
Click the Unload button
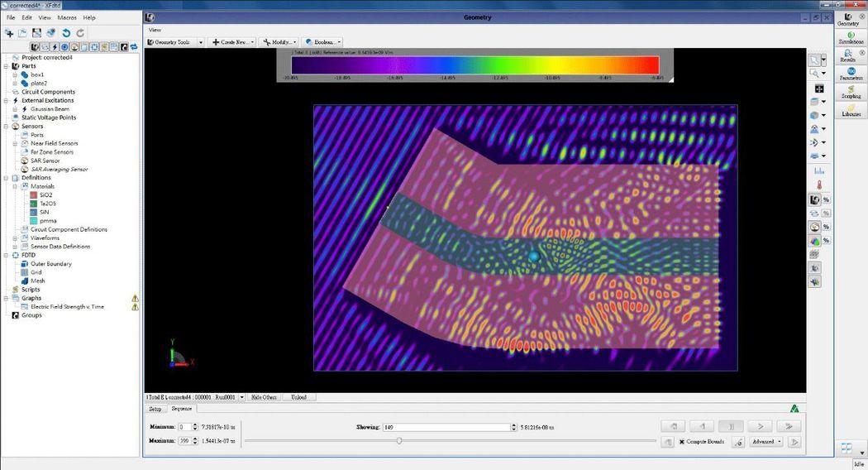(x=299, y=397)
